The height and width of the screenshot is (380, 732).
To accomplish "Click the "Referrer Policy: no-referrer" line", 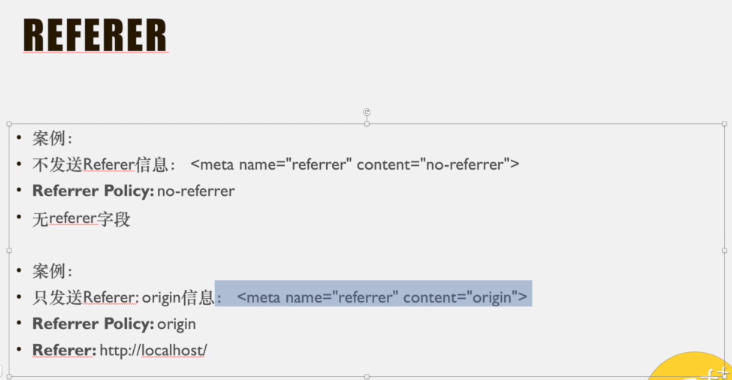I will 134,191.
